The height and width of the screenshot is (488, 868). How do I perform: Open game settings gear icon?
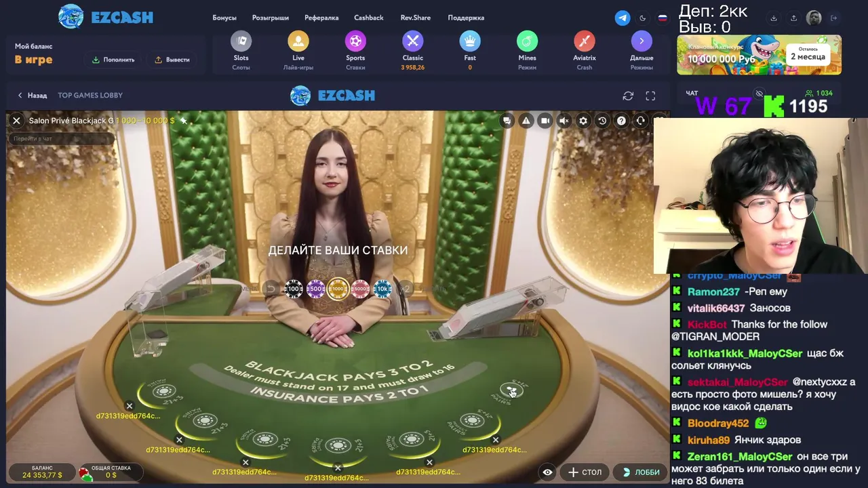[x=583, y=121]
